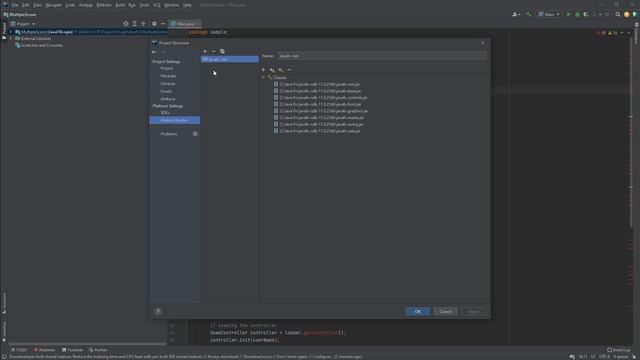This screenshot has height=360, width=640.
Task: Open the Edit menu
Action: (25, 5)
